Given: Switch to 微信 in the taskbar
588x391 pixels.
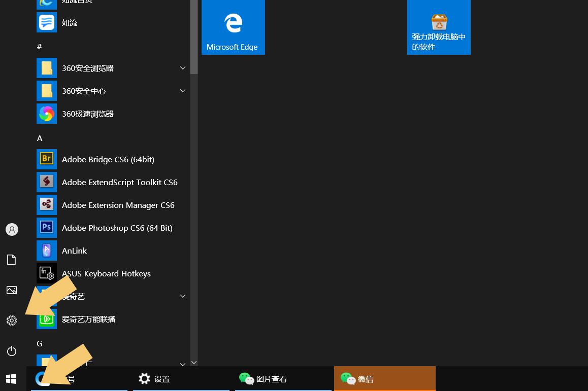Looking at the screenshot, I should point(384,379).
